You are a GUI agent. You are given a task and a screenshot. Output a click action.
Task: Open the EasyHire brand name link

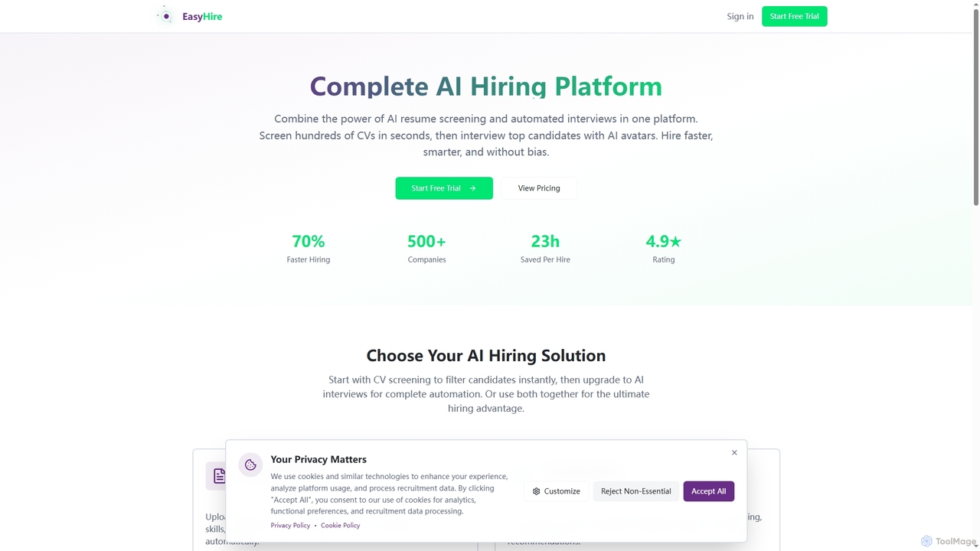[x=202, y=17]
